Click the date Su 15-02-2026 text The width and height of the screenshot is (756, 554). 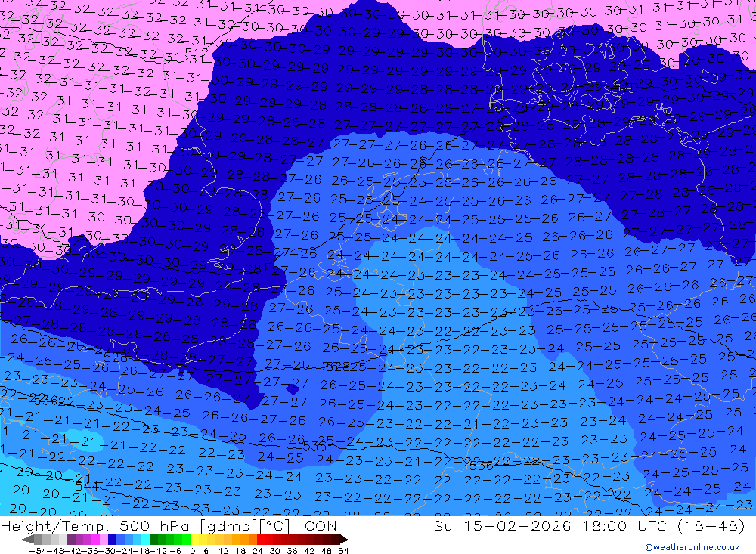(503, 525)
